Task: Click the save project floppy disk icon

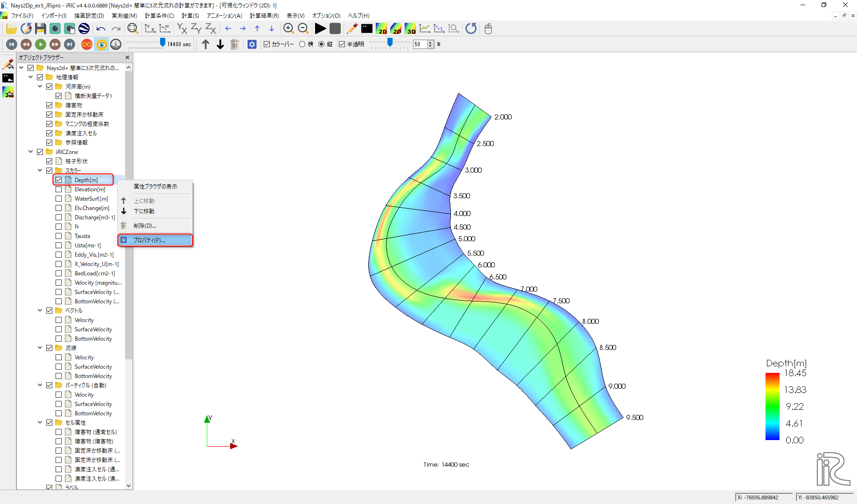Action: pyautogui.click(x=41, y=29)
